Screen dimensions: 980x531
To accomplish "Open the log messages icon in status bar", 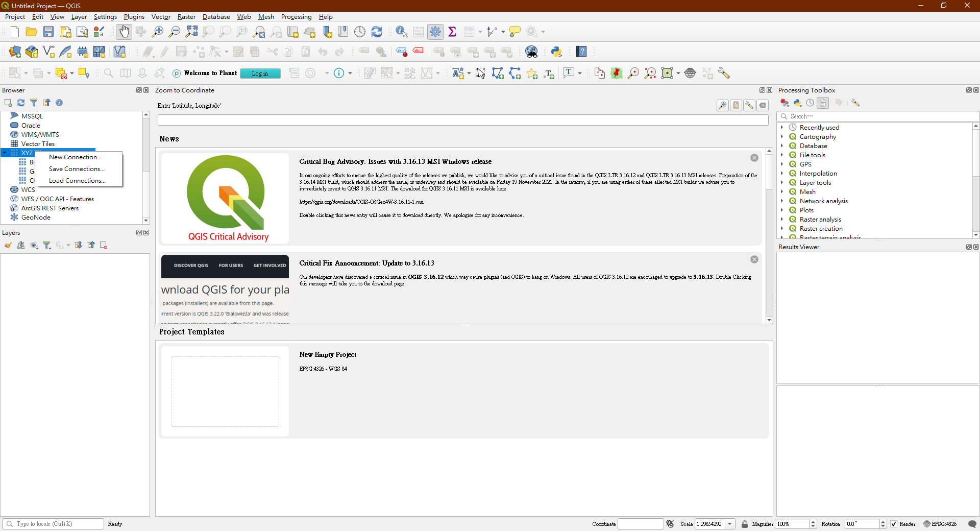I will 972,524.
